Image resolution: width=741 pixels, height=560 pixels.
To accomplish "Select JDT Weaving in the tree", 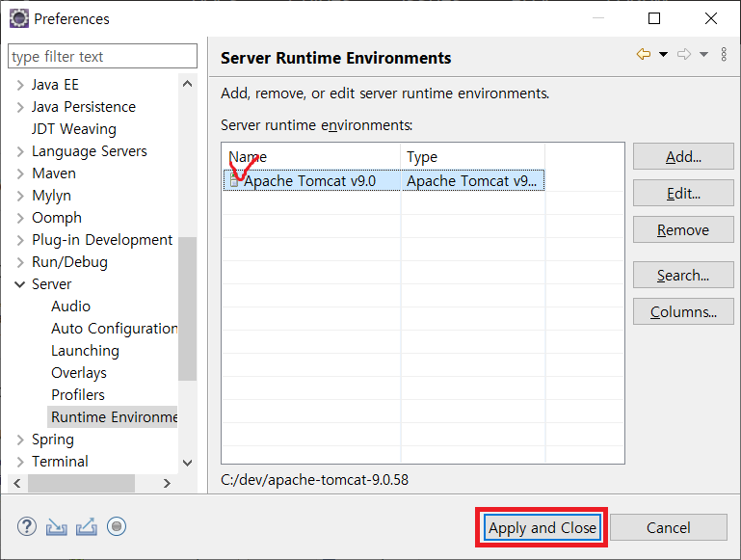I will (x=74, y=129).
